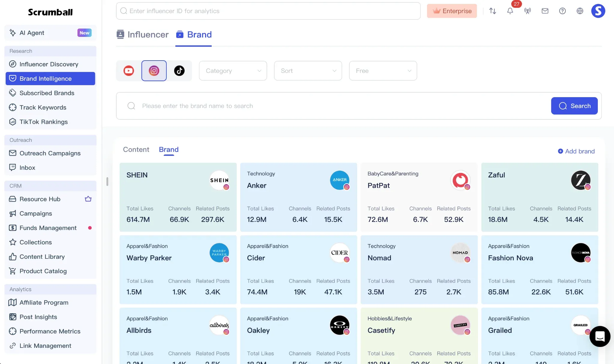The width and height of the screenshot is (614, 364).
Task: Click the Add brand link
Action: (576, 151)
